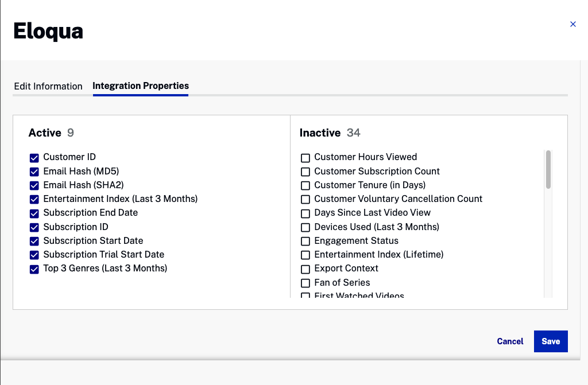Check Days Since Last Video View
Screen dimensions: 588x385
[305, 213]
